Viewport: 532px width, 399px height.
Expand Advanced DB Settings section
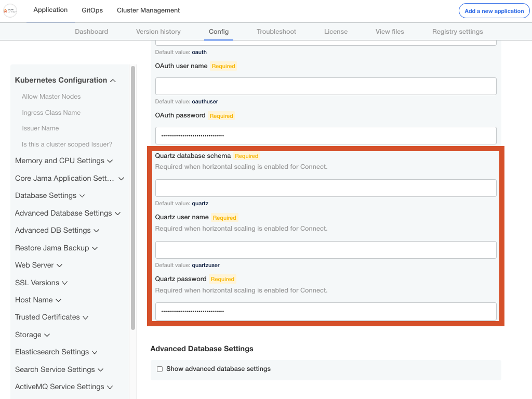[x=57, y=231]
